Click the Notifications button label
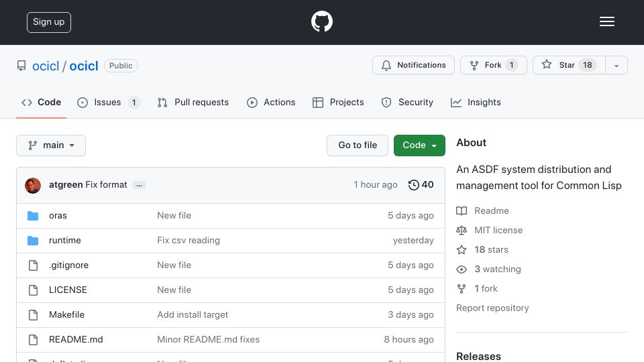644x362 pixels. pyautogui.click(x=421, y=65)
